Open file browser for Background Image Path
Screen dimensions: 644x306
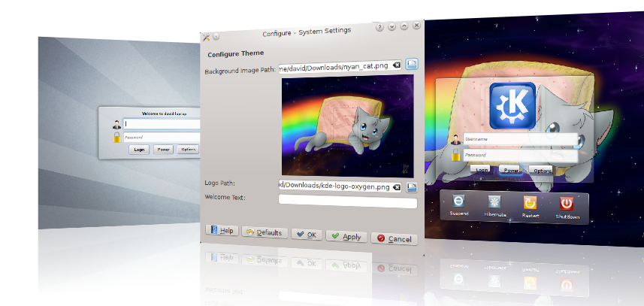click(412, 64)
